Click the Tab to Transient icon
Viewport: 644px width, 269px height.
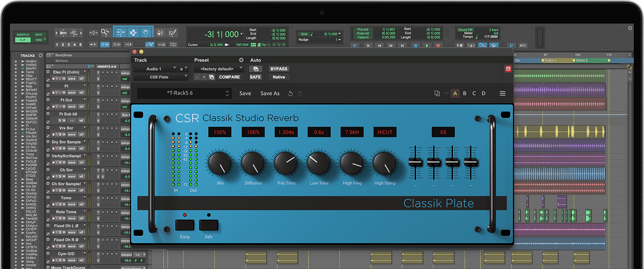(x=93, y=44)
